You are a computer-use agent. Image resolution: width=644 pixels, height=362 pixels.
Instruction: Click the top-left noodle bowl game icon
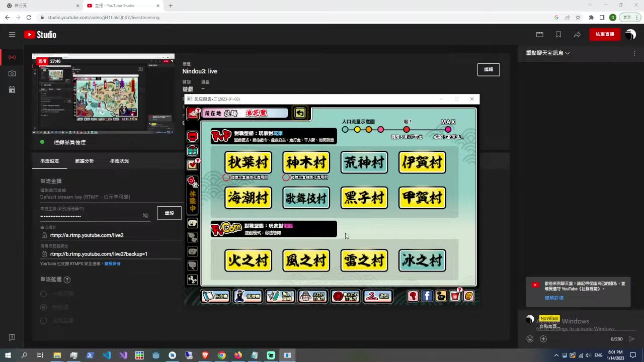pyautogui.click(x=193, y=113)
